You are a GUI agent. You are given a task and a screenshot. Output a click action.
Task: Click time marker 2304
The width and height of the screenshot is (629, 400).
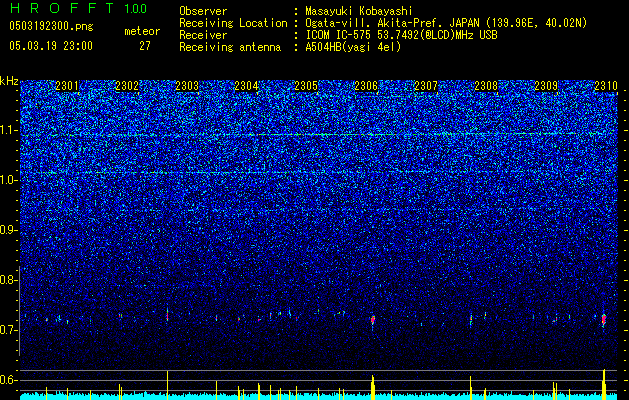pyautogui.click(x=246, y=86)
